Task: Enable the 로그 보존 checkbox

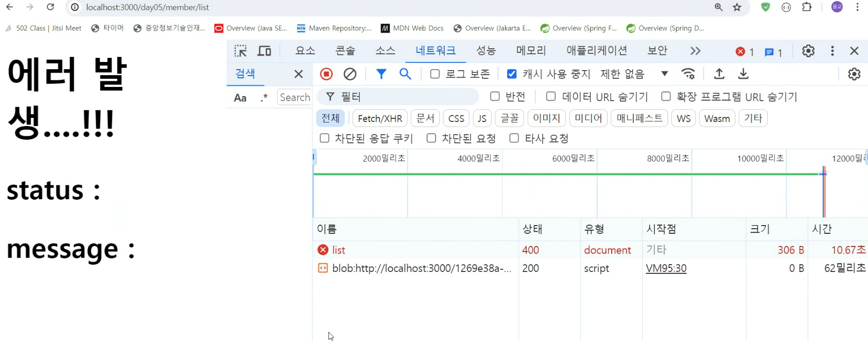Action: [435, 74]
